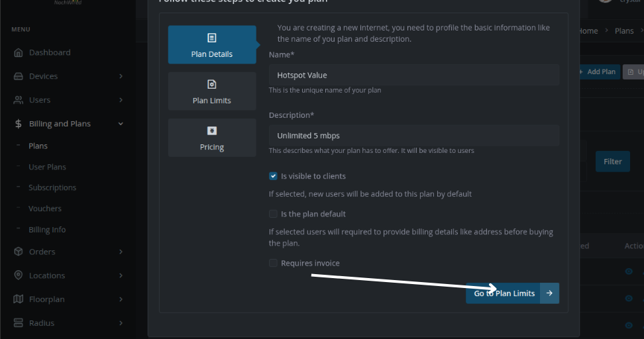Expand the Users submenu chevron
The image size is (644, 339).
pos(121,101)
